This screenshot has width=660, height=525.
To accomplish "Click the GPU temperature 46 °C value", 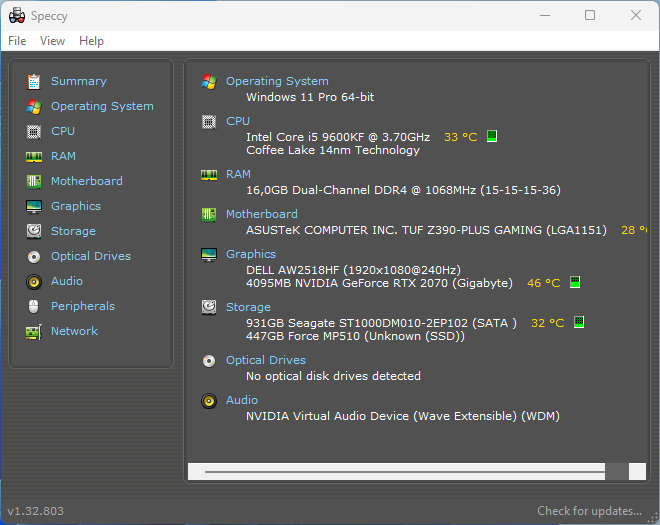I will click(543, 283).
